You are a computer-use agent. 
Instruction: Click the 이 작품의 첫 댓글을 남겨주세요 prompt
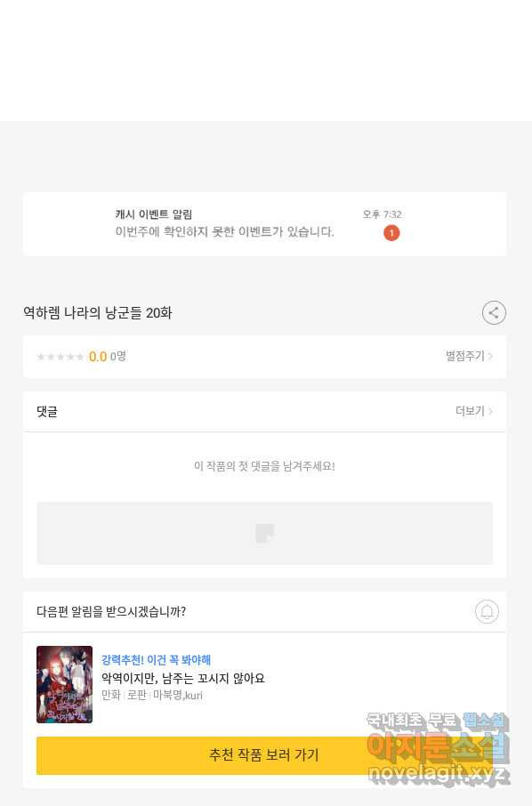264,466
